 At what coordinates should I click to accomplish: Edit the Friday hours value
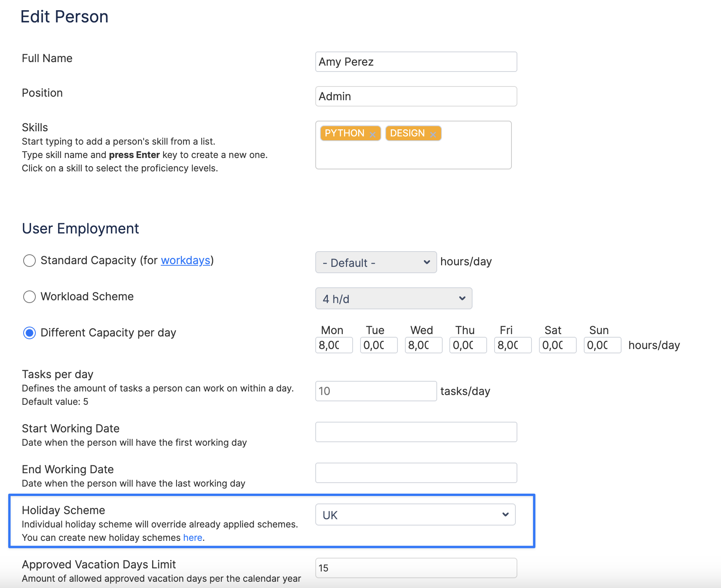(512, 345)
